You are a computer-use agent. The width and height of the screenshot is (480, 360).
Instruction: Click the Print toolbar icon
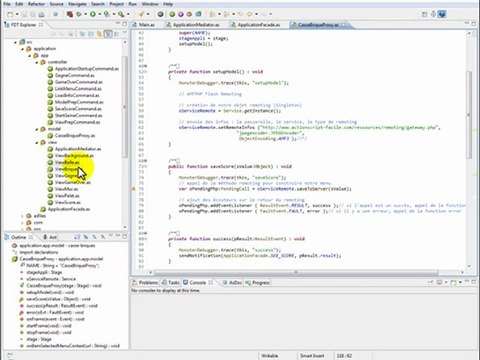pos(41,14)
